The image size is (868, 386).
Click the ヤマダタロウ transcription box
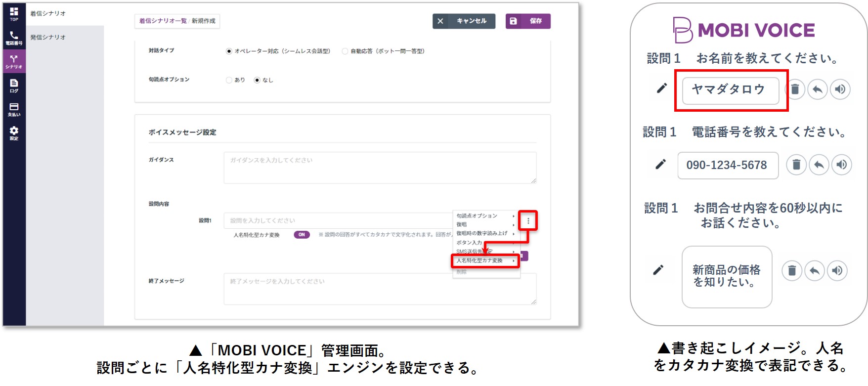731,90
